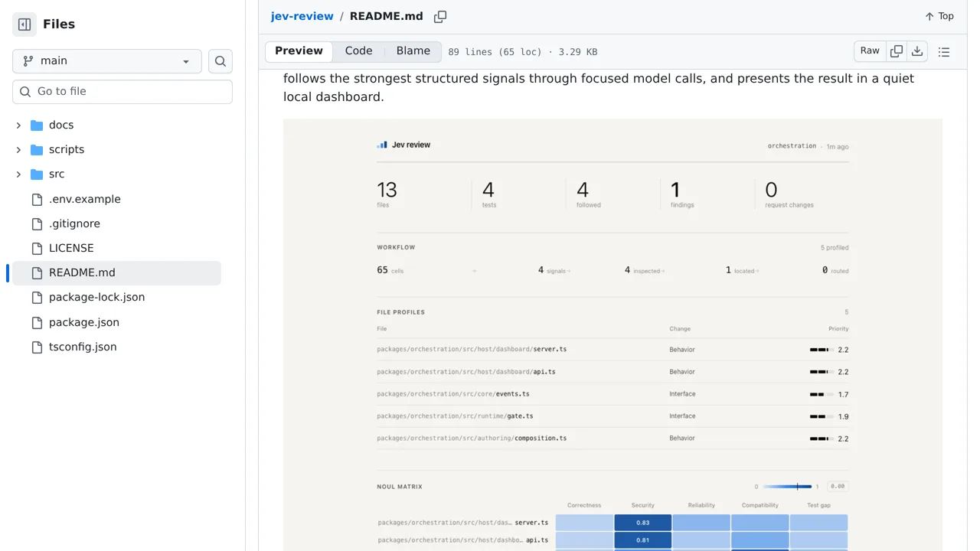
Task: Copy raw file contents icon
Action: (897, 51)
